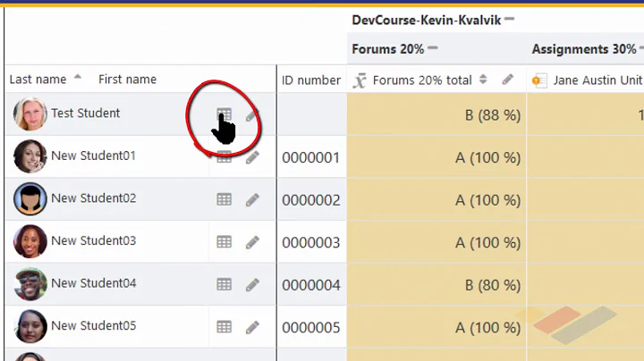Click the Forums category total x-bar icon
This screenshot has height=361, width=644.
pos(360,80)
